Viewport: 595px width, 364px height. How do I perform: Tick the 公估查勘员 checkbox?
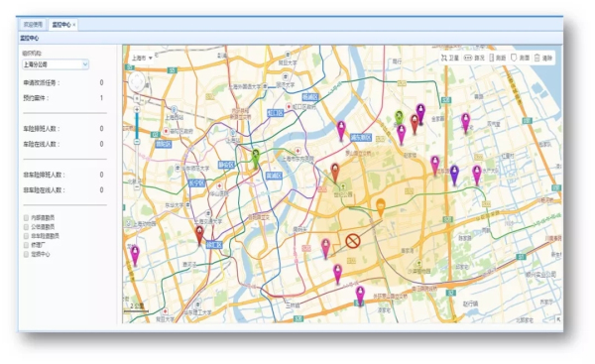point(26,227)
